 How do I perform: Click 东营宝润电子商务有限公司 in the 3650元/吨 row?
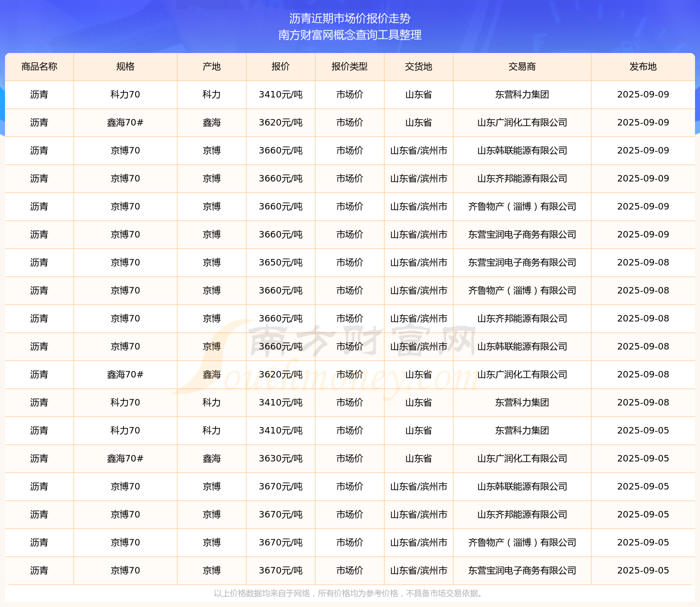point(522,262)
